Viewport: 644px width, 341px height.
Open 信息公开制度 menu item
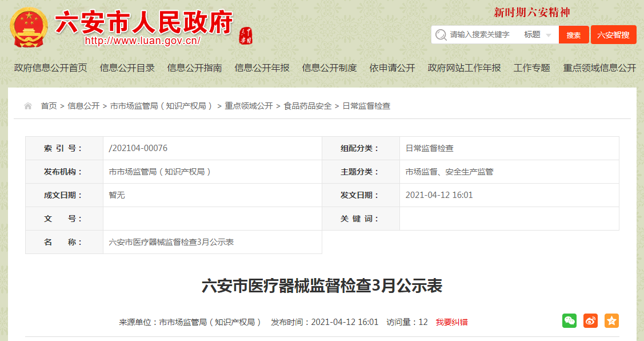coord(329,68)
